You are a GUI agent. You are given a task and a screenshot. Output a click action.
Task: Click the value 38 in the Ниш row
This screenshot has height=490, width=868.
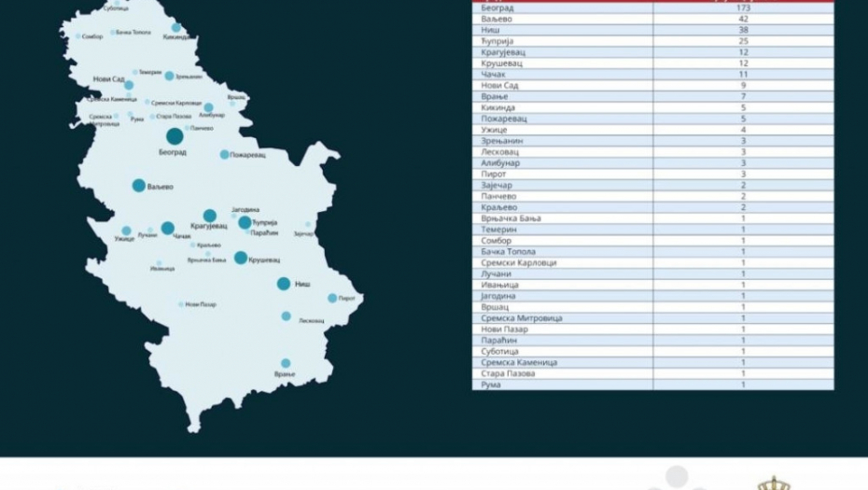pyautogui.click(x=743, y=30)
